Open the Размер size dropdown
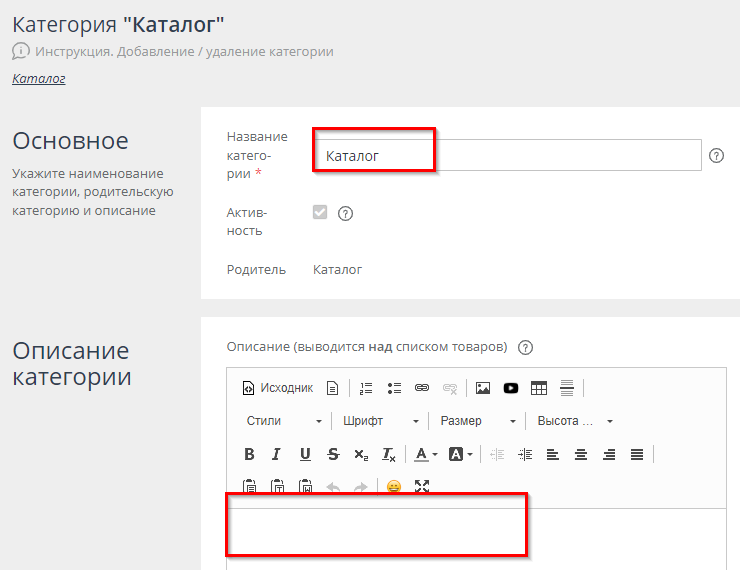Screen dimensions: 740x570 pyautogui.click(x=478, y=421)
